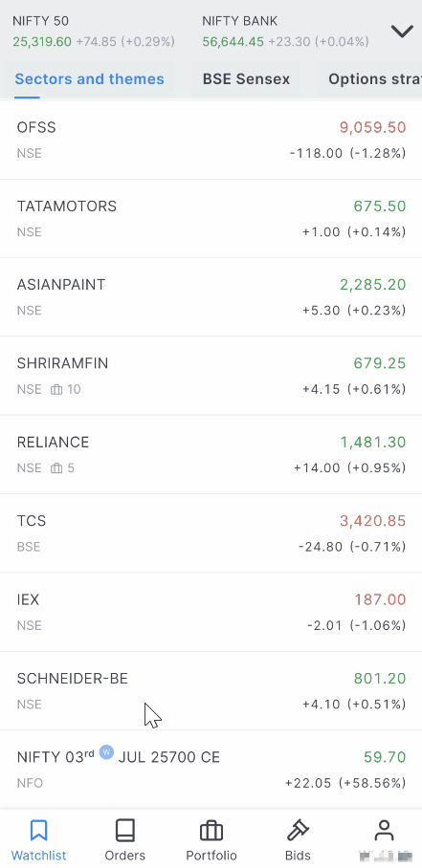
Task: Open the Portfolio briefcase icon
Action: pyautogui.click(x=211, y=831)
